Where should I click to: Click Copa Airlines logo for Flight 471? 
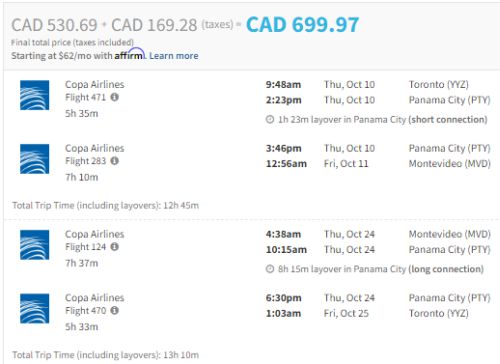pos(34,95)
